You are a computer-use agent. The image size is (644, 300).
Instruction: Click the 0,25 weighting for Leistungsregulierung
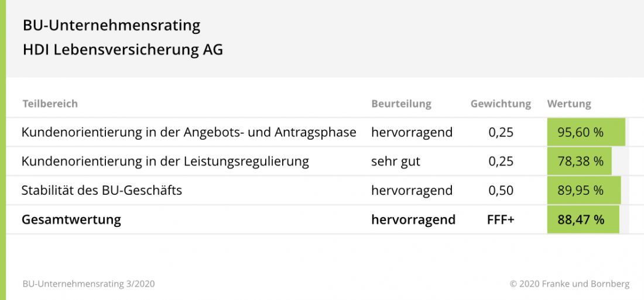(501, 161)
